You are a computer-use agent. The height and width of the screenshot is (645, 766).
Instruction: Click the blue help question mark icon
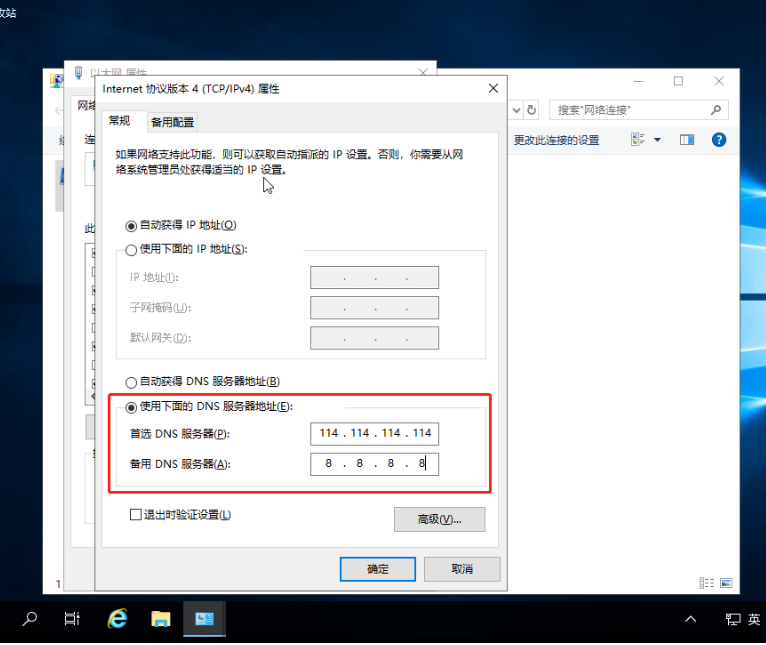718,140
